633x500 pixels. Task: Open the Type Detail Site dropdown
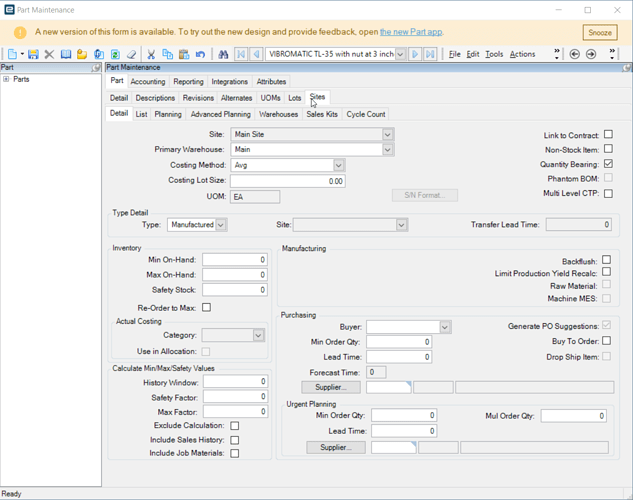401,225
